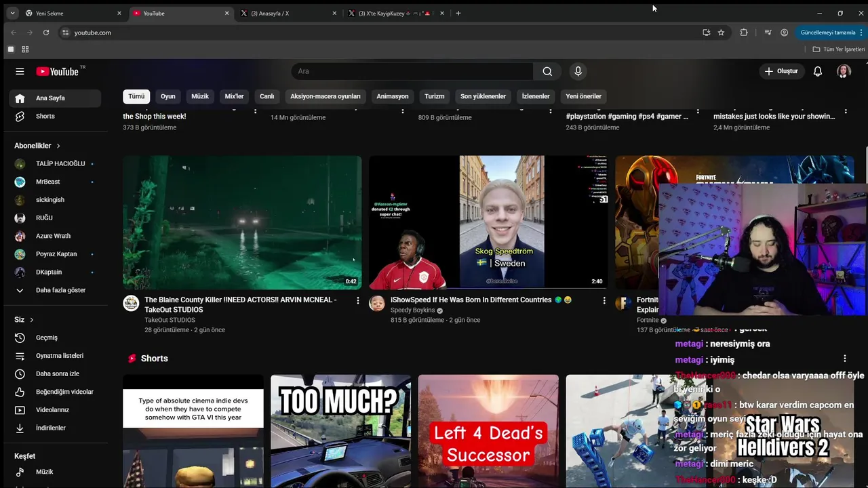The image size is (868, 488).
Task: Expand Daha fazla göster subscriptions
Action: point(55,290)
